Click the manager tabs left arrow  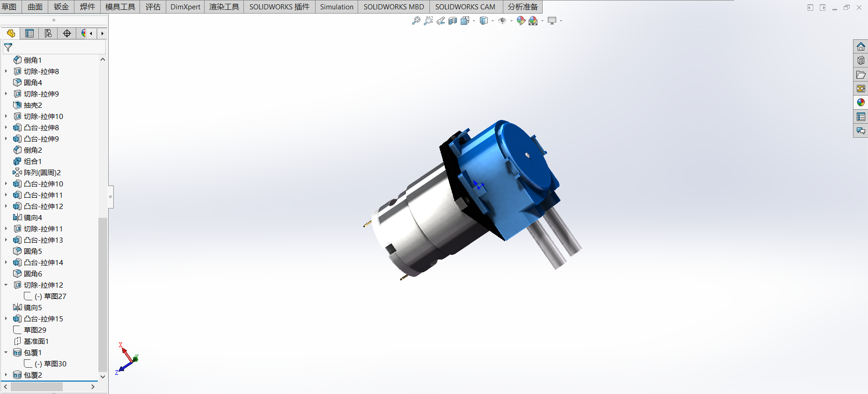91,33
